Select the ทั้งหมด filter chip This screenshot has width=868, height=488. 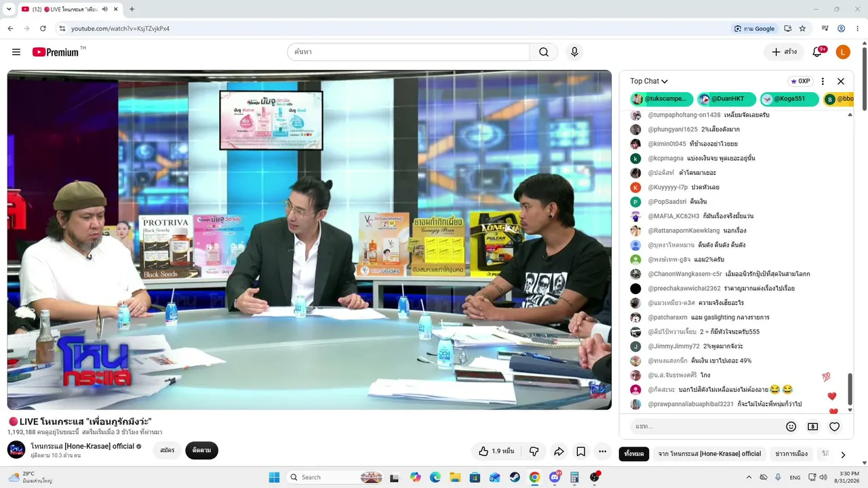click(x=634, y=454)
